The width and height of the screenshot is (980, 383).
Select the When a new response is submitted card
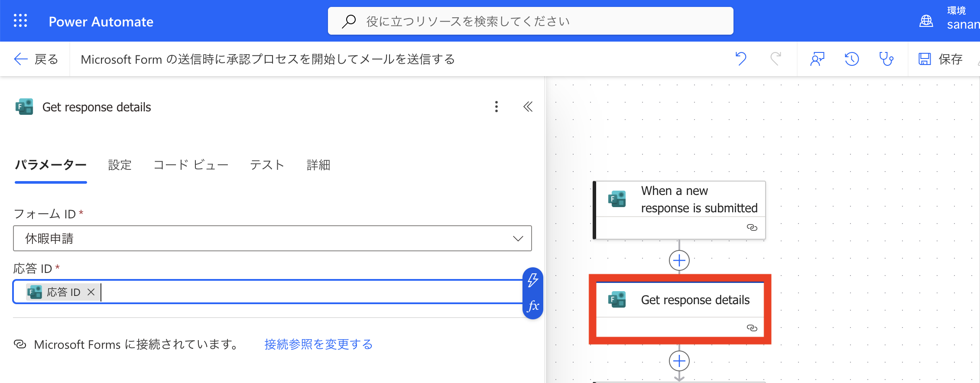point(679,210)
